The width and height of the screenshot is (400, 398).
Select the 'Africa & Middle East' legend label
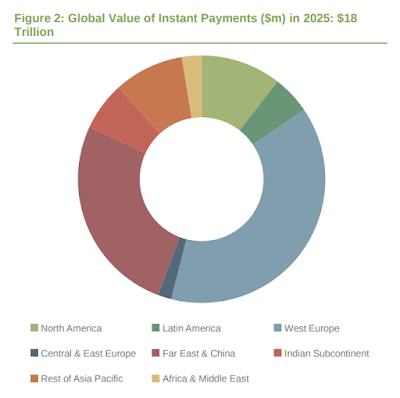coord(206,379)
